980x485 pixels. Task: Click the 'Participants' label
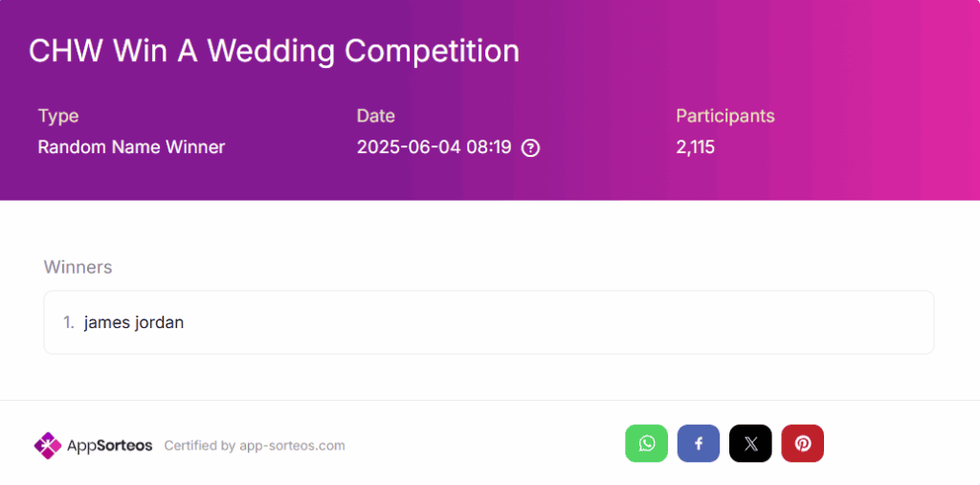point(725,117)
